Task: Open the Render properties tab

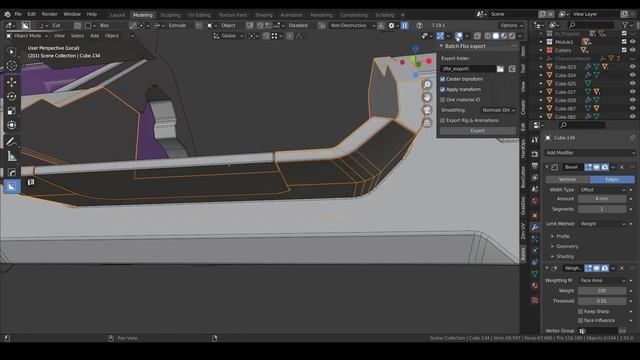Action: click(x=535, y=154)
